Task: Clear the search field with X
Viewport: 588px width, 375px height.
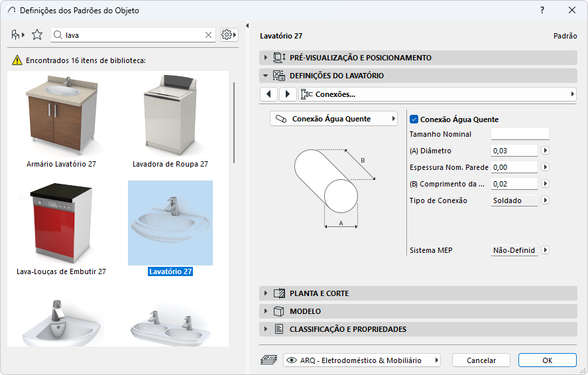Action: click(208, 35)
